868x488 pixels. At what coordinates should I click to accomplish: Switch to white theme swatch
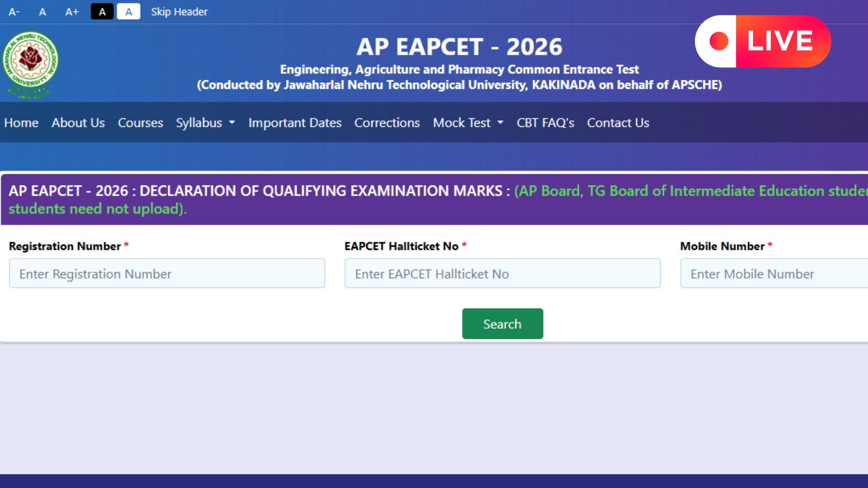(129, 11)
